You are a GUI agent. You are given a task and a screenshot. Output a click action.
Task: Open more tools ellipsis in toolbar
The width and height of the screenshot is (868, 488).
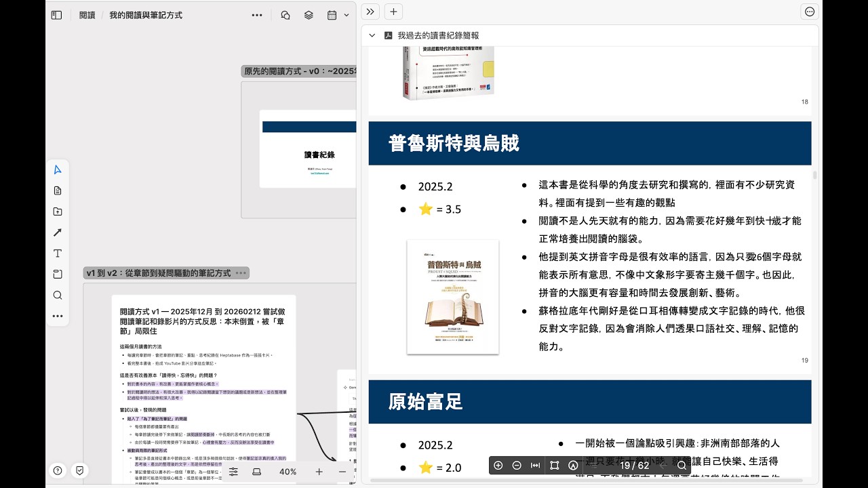pos(58,316)
